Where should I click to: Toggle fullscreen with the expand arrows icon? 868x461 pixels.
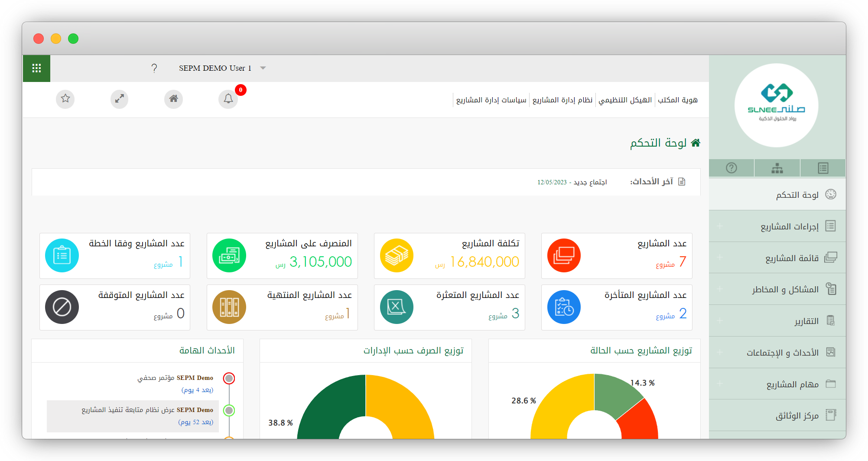119,99
